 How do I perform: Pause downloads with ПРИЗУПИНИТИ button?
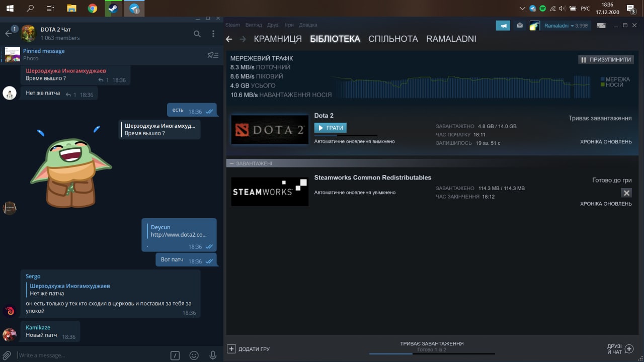pyautogui.click(x=605, y=59)
